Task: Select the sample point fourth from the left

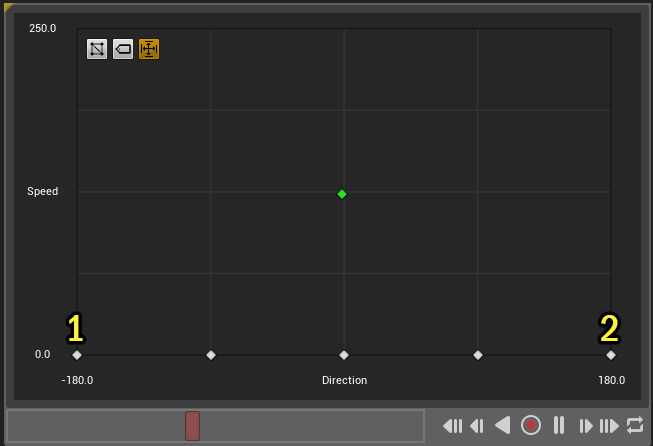Action: 478,355
